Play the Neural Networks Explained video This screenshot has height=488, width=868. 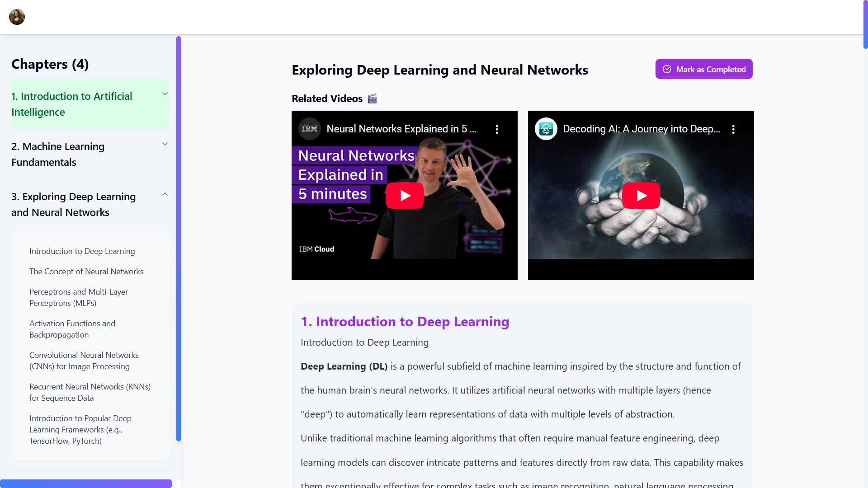(x=405, y=196)
